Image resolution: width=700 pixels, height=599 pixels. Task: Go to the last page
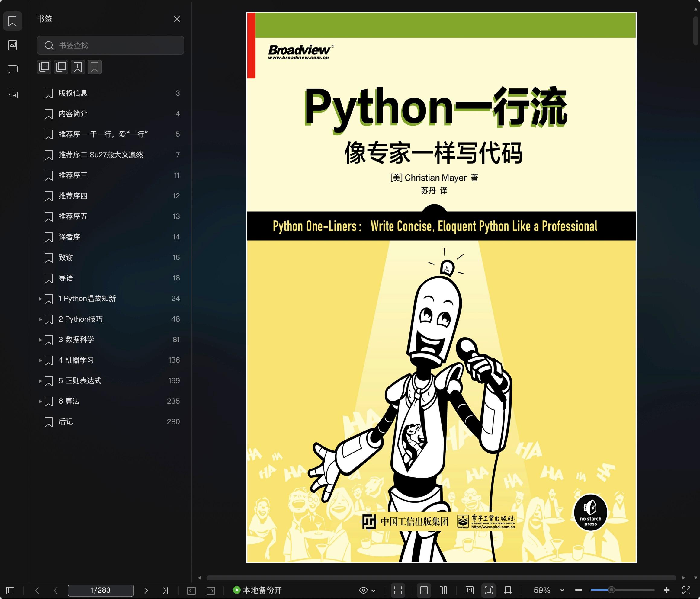click(x=165, y=590)
